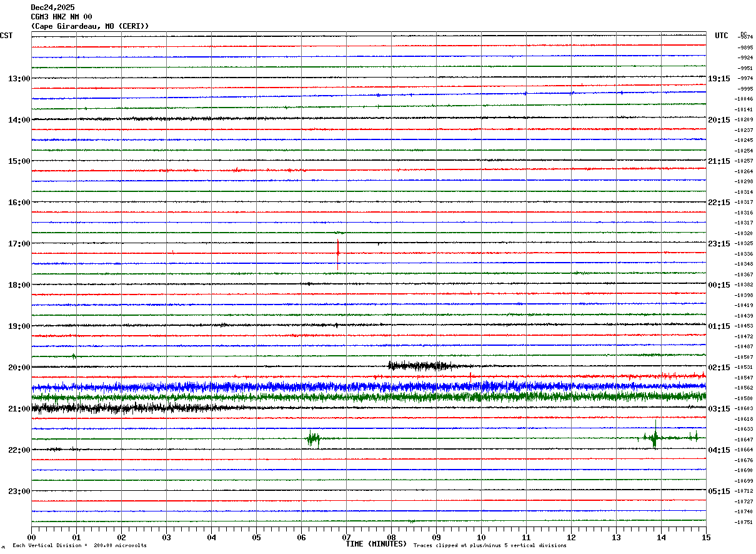Image resolution: width=756 pixels, height=554 pixels.
Task: Click the 23:15 UTC time label
Action: (x=719, y=244)
